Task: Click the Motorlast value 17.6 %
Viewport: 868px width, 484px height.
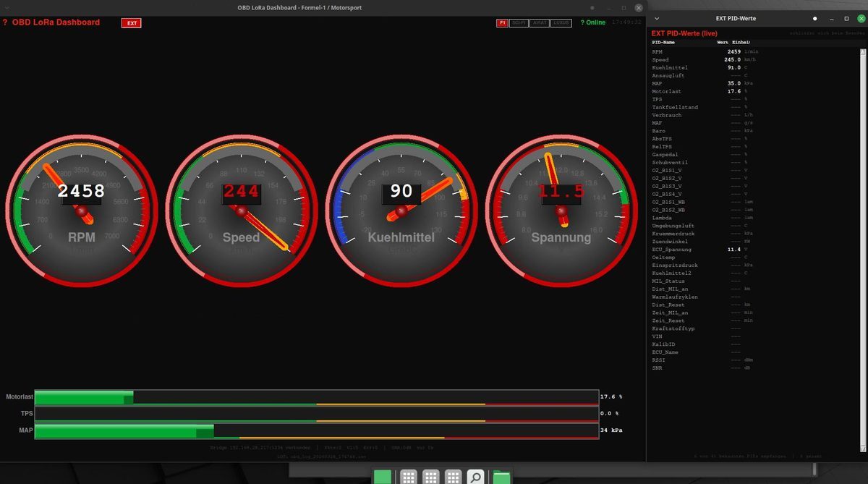Action: (611, 397)
